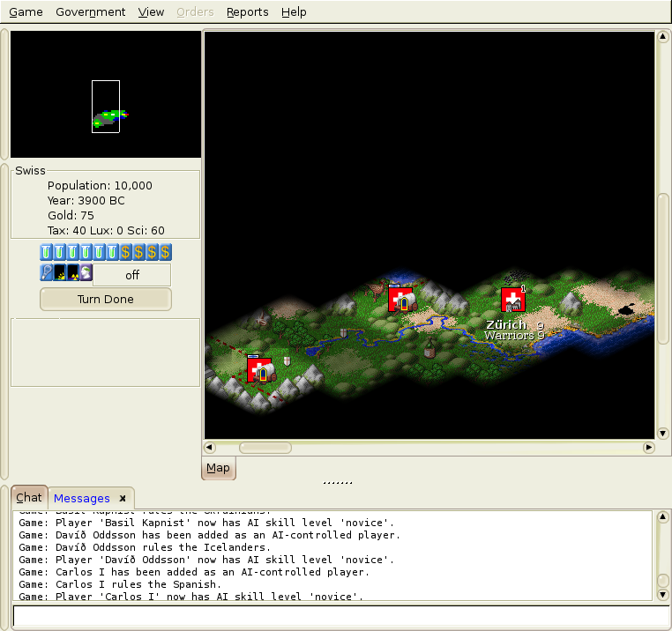Click the third science beaker tax icon
672x631 pixels.
click(73, 252)
